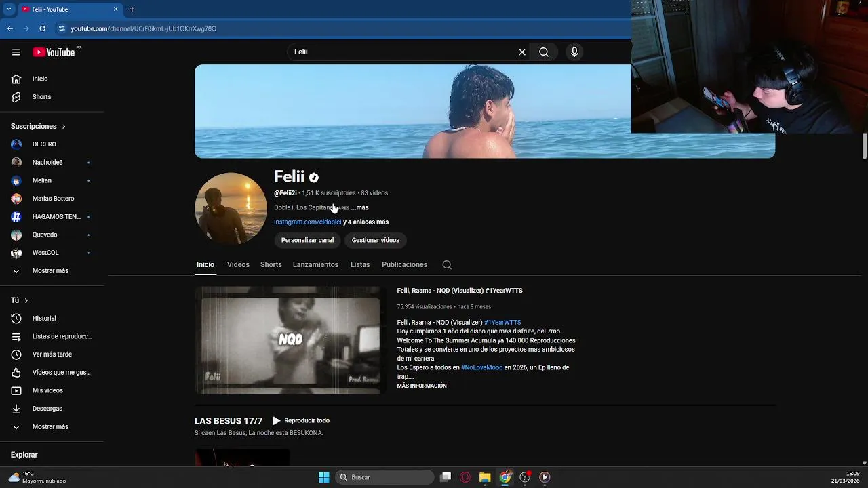Screen dimensions: 868x488
Task: Show y 4 enlaces más links
Action: click(x=366, y=222)
